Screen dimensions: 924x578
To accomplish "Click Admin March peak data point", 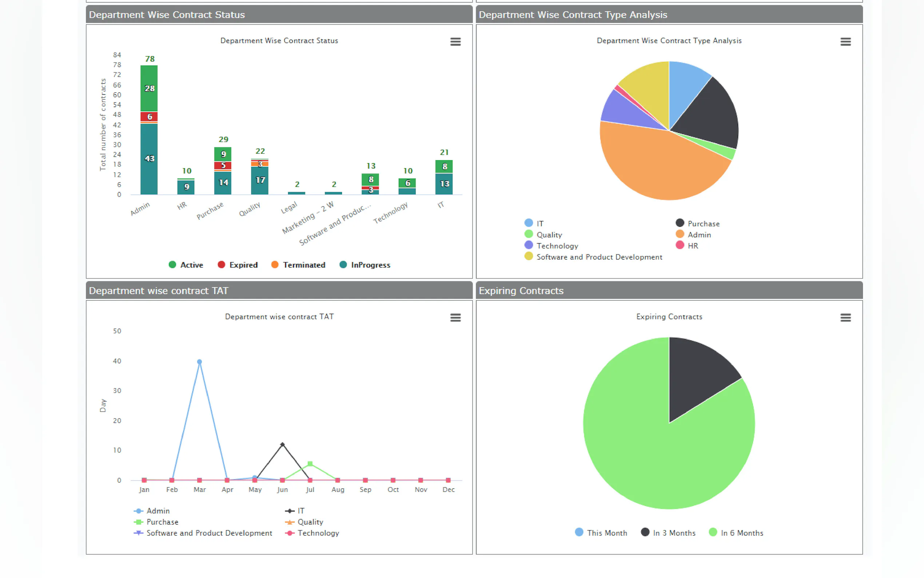I will (x=199, y=362).
